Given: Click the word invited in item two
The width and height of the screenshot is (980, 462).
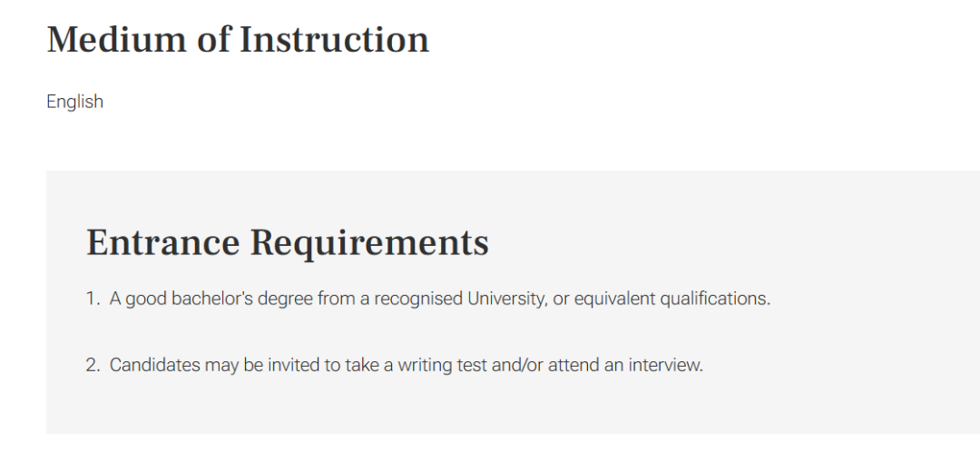Looking at the screenshot, I should click(294, 365).
